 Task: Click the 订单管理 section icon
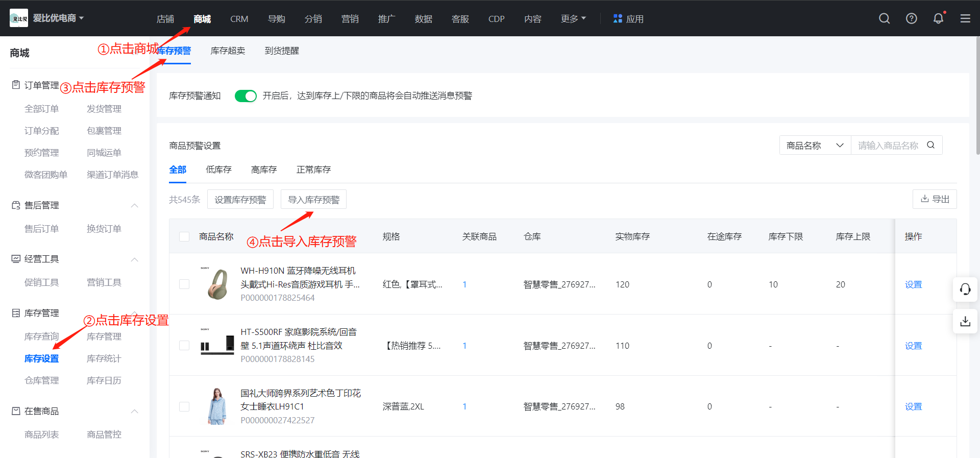16,85
